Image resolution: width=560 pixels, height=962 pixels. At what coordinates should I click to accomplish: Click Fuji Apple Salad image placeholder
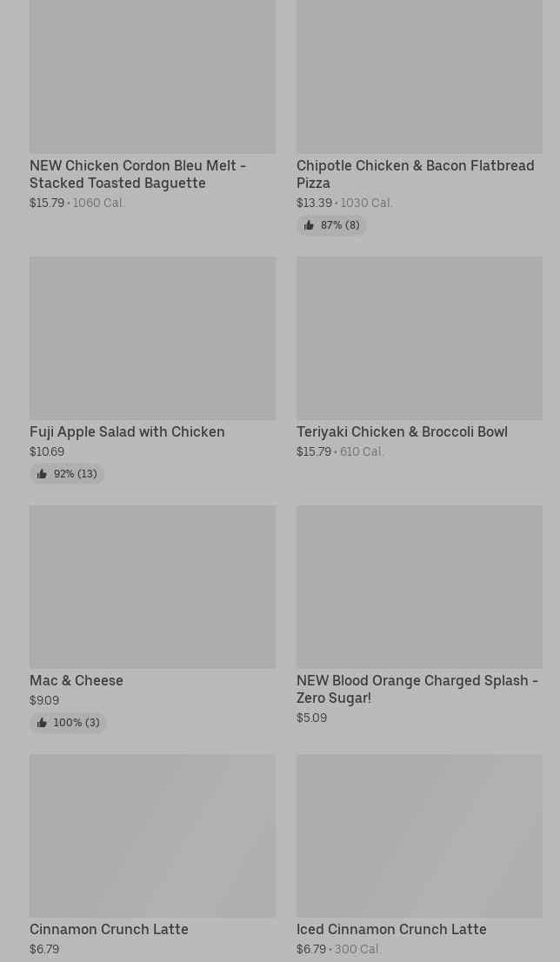[153, 338]
